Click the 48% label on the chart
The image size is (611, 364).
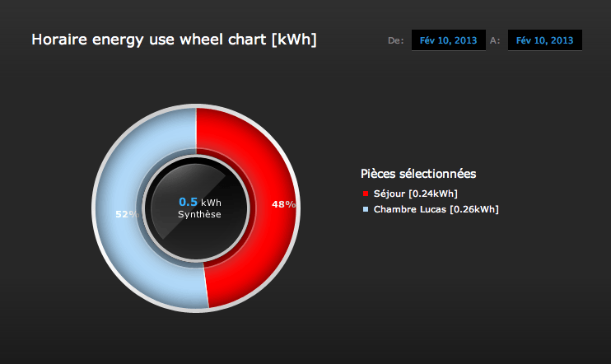[283, 204]
